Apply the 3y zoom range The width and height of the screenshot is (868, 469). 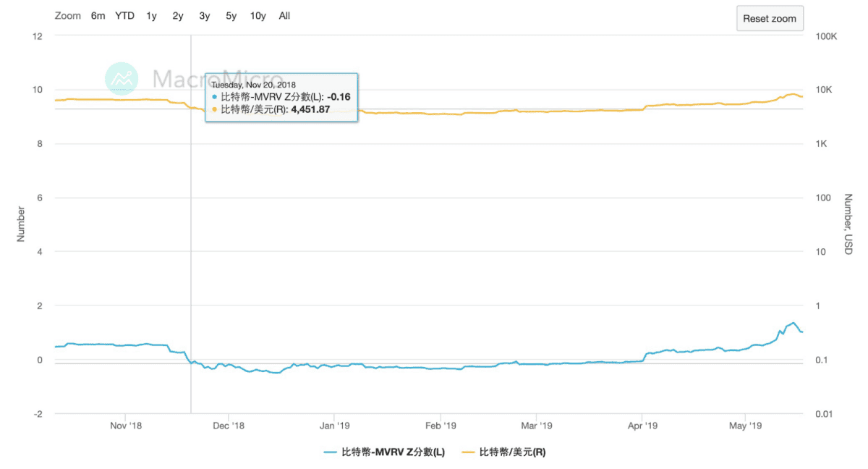[x=203, y=15]
